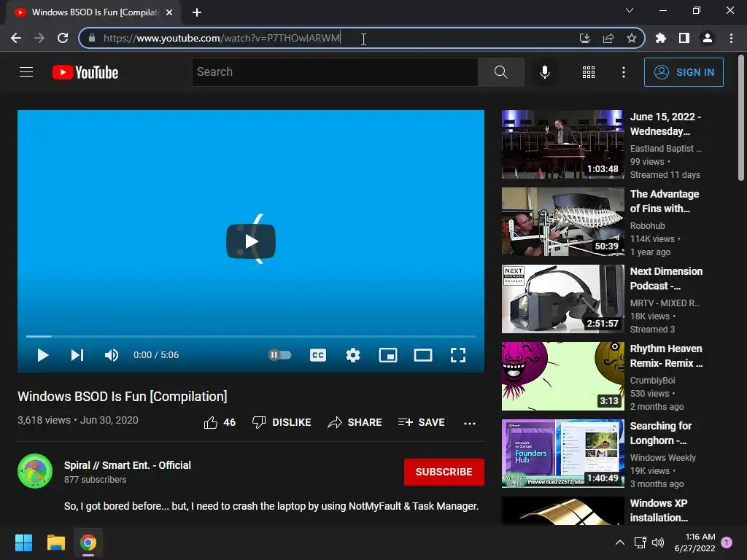This screenshot has height=560, width=747.
Task: Open volume control in system tray
Action: click(658, 542)
